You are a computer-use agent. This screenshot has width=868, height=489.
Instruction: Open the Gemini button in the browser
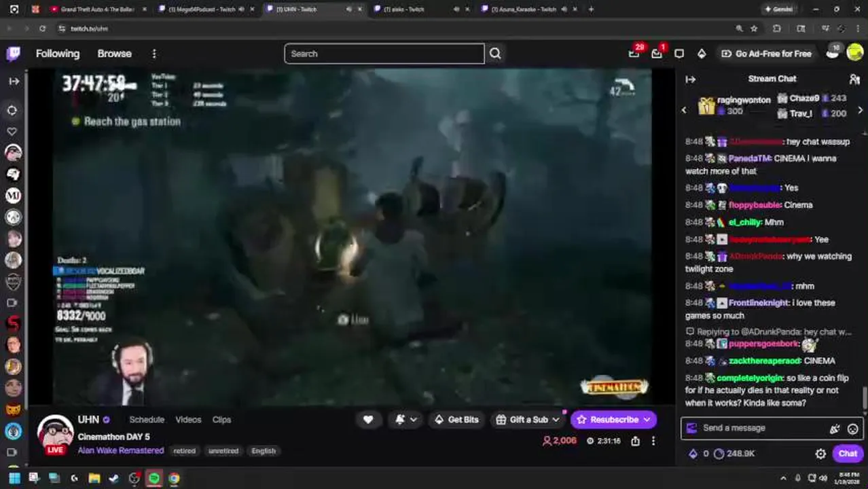point(779,10)
